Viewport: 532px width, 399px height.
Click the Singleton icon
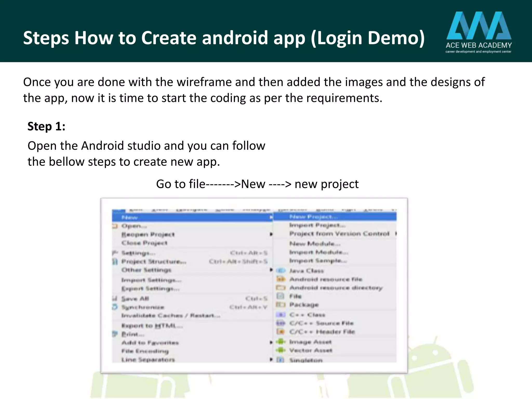[280, 360]
